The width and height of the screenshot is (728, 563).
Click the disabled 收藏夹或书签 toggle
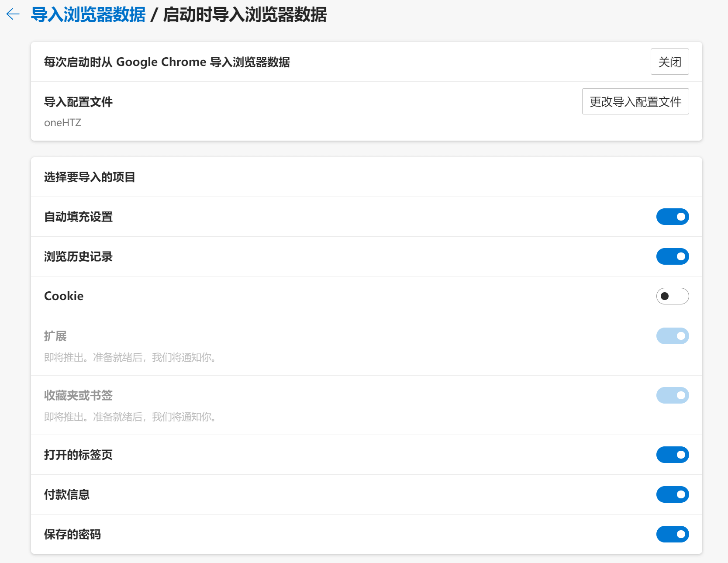673,395
